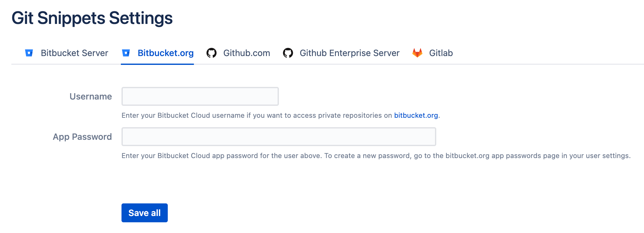Open the Github.com tab label
The image size is (644, 233).
246,53
